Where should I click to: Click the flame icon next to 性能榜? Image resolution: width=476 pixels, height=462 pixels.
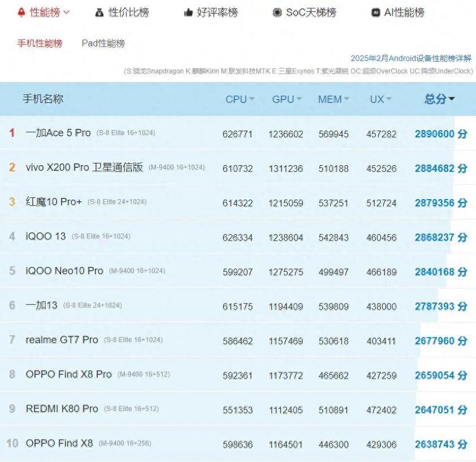click(20, 11)
